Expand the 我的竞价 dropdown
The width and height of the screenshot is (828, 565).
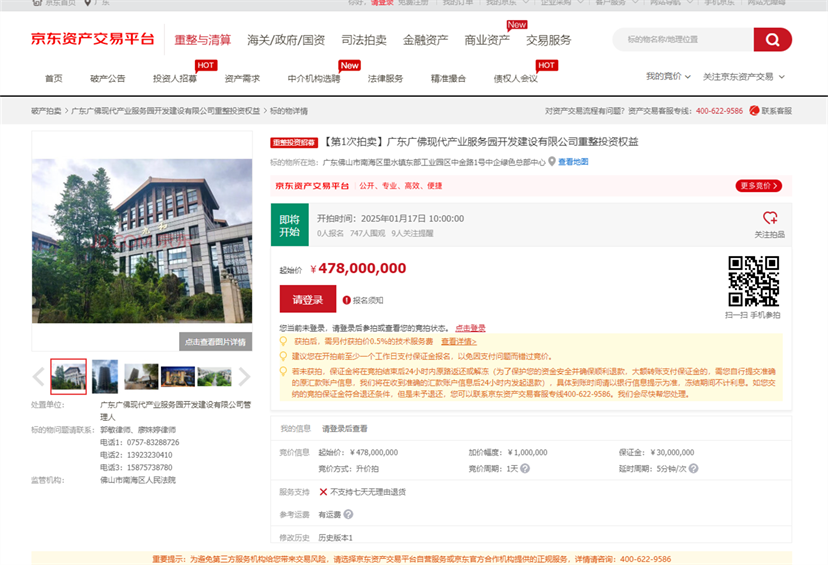point(668,77)
